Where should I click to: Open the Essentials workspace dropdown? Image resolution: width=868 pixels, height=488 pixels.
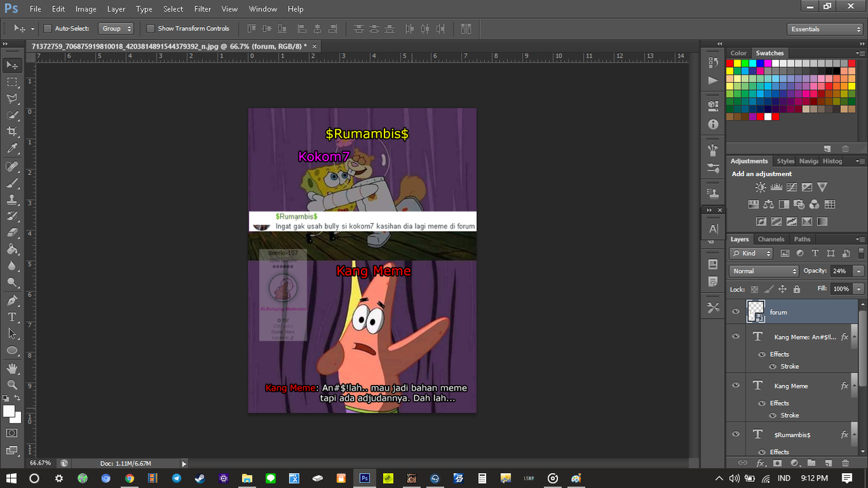point(825,29)
